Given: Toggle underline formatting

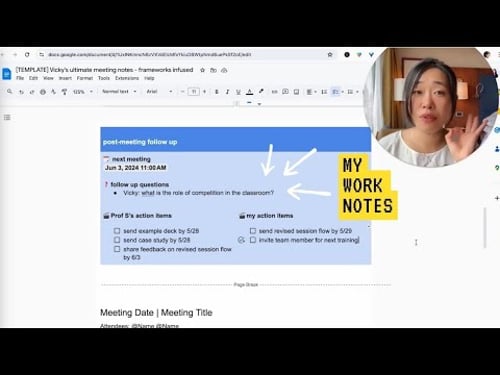Looking at the screenshot, I should tap(238, 92).
